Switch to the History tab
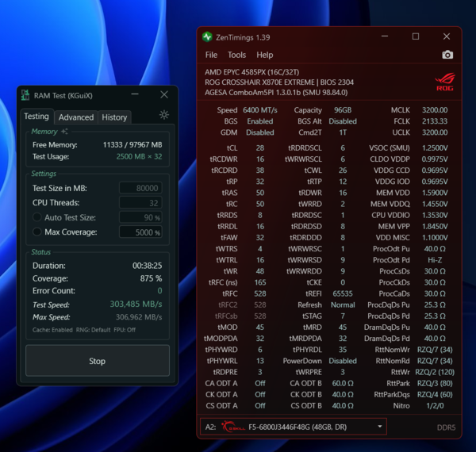 pyautogui.click(x=114, y=117)
